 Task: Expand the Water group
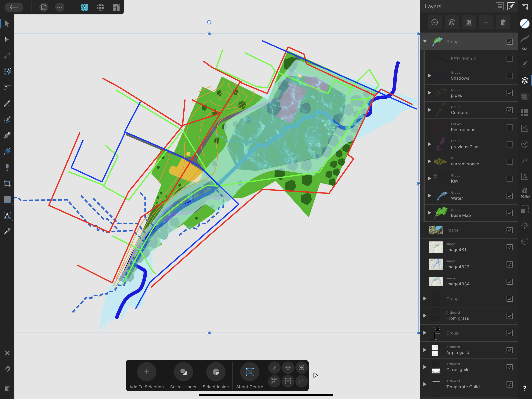429,196
